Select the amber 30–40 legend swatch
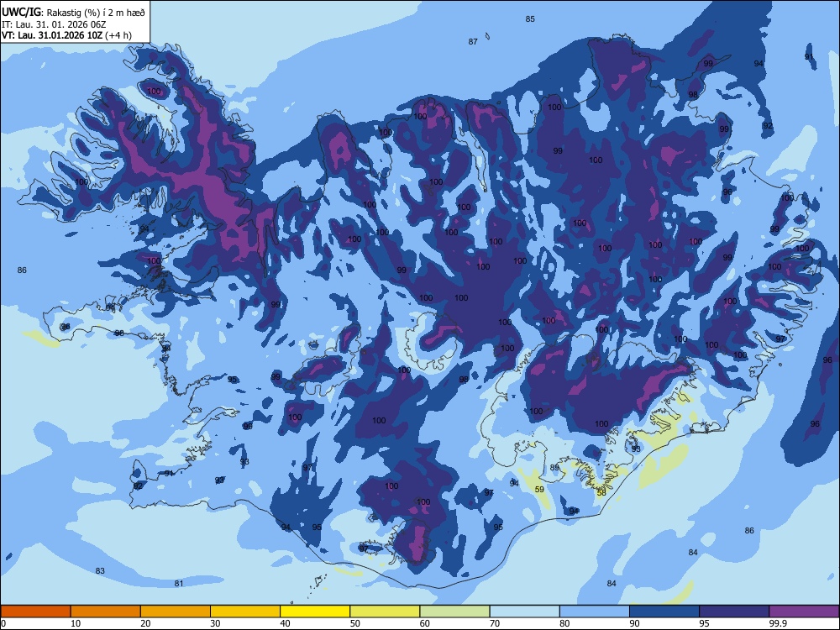The height and width of the screenshot is (630, 840). tap(245, 612)
